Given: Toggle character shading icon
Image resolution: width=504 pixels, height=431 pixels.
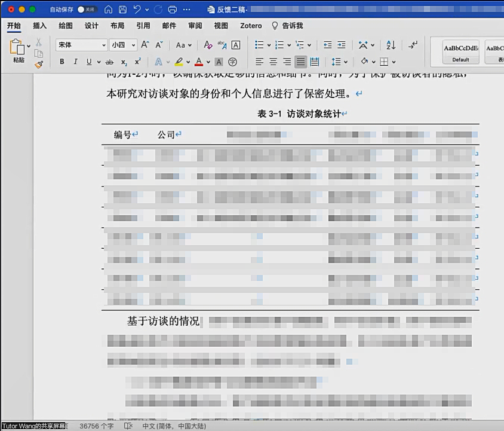Looking at the screenshot, I should click(219, 62).
